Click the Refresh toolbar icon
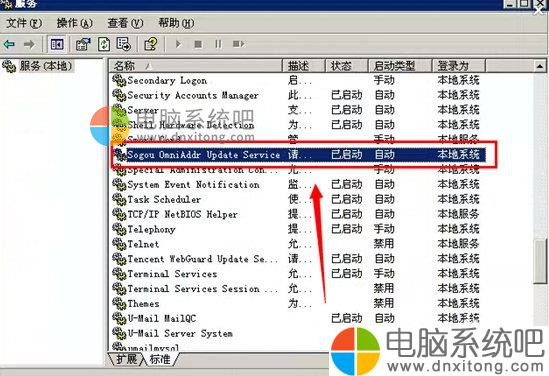 [104, 44]
